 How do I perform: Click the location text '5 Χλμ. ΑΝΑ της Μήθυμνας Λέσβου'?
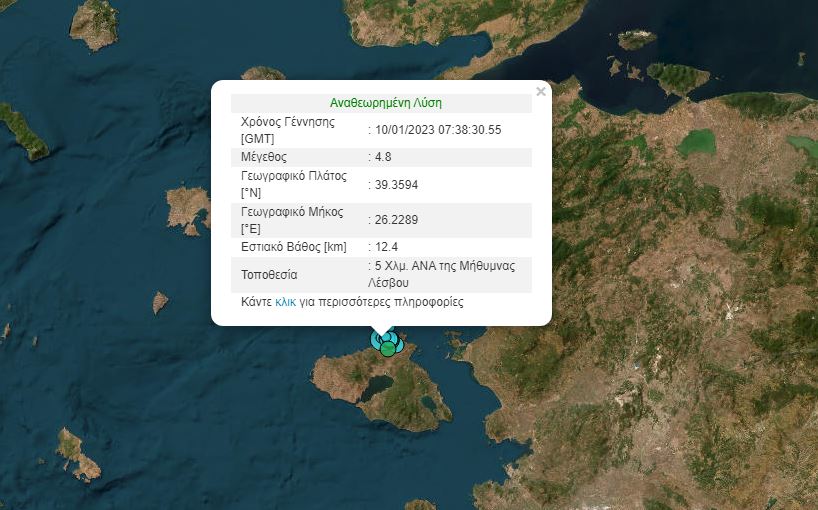[x=441, y=274]
